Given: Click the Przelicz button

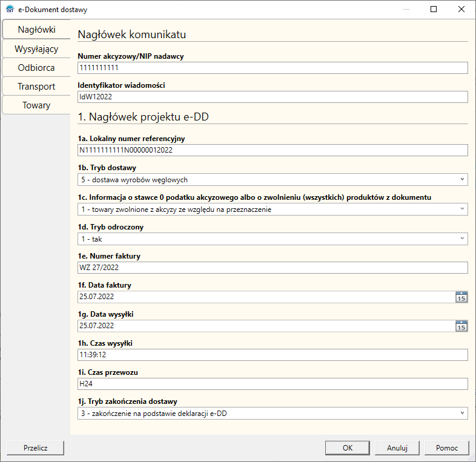Looking at the screenshot, I should pos(36,448).
